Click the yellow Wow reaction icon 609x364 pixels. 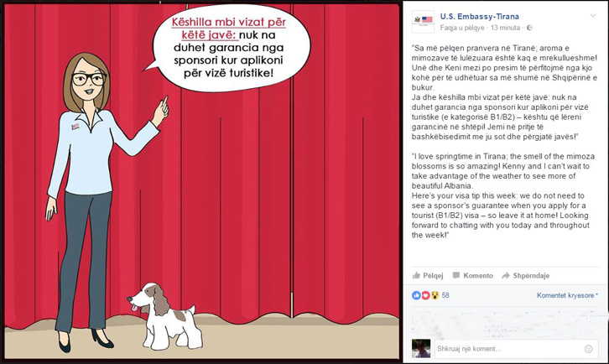tap(435, 295)
